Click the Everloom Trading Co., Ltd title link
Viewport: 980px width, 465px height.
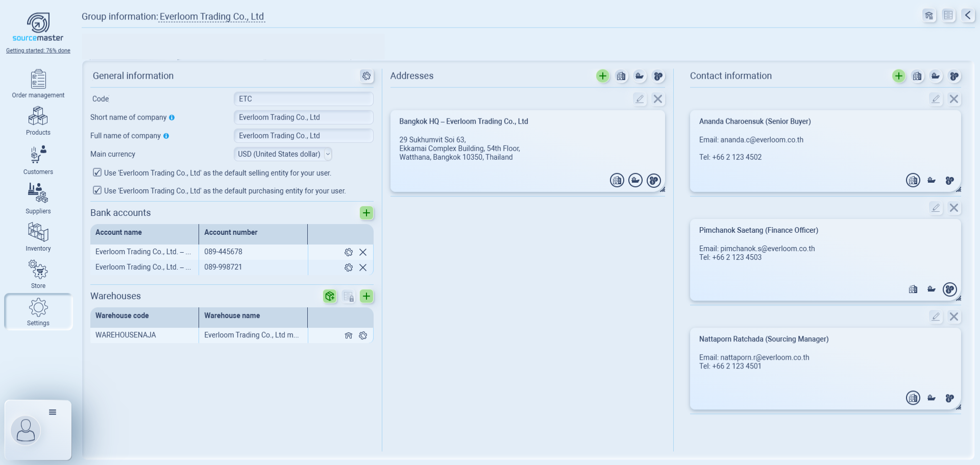211,16
